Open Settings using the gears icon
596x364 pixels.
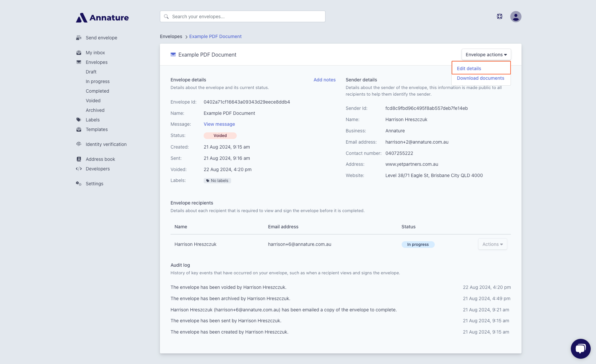(x=79, y=184)
